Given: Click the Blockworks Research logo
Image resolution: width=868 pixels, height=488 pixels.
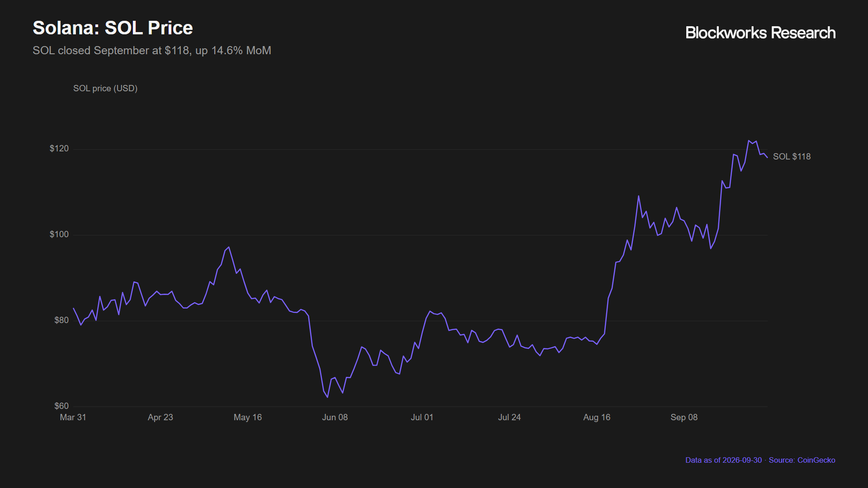Looking at the screenshot, I should (x=760, y=33).
